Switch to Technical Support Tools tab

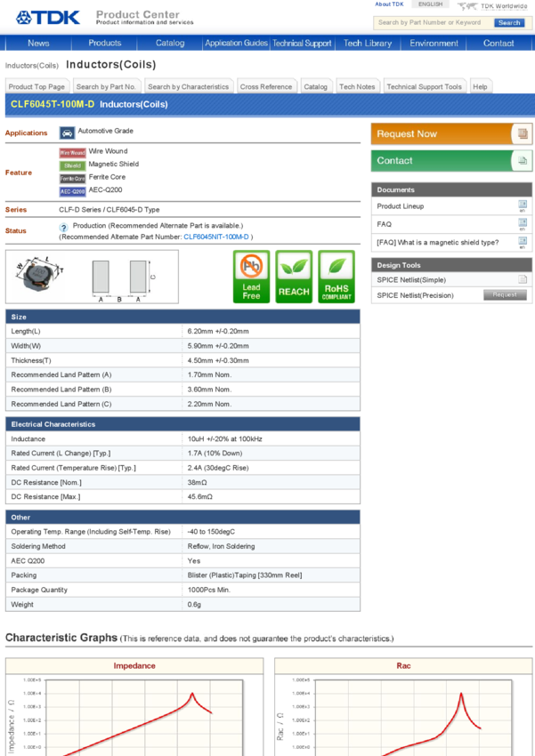point(424,86)
